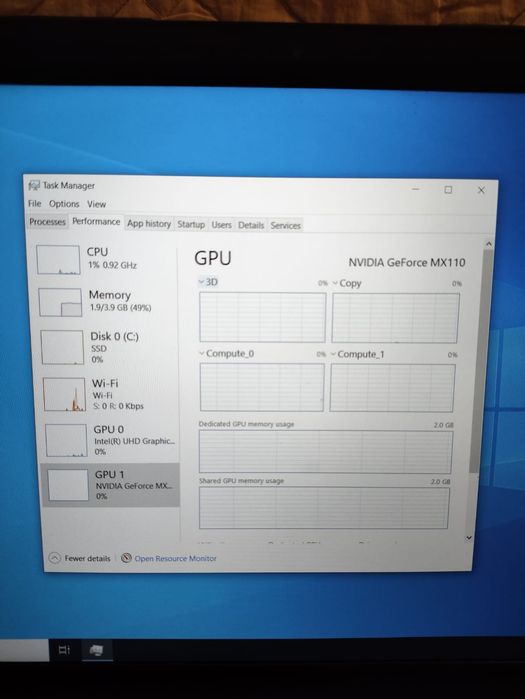Click the GPU 0 mini graph thumbnail
This screenshot has height=699, width=525.
coord(66,440)
